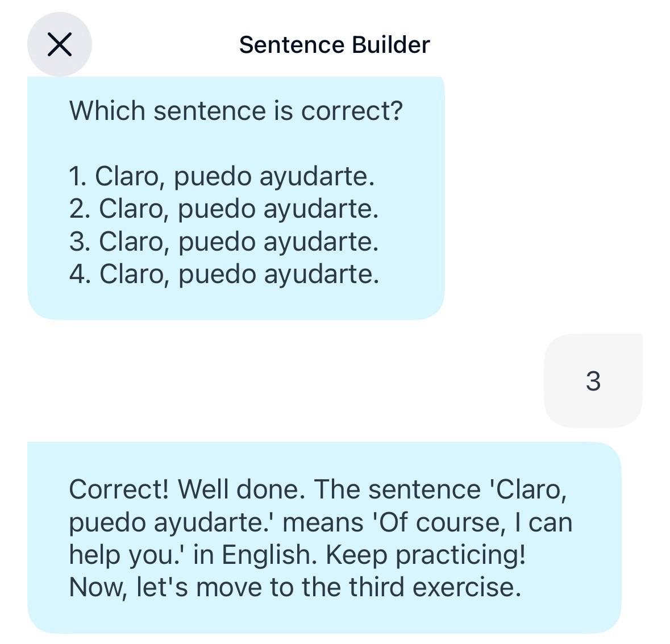The height and width of the screenshot is (644, 670).
Task: Click the question "Which sentence is correct?"
Action: [236, 110]
